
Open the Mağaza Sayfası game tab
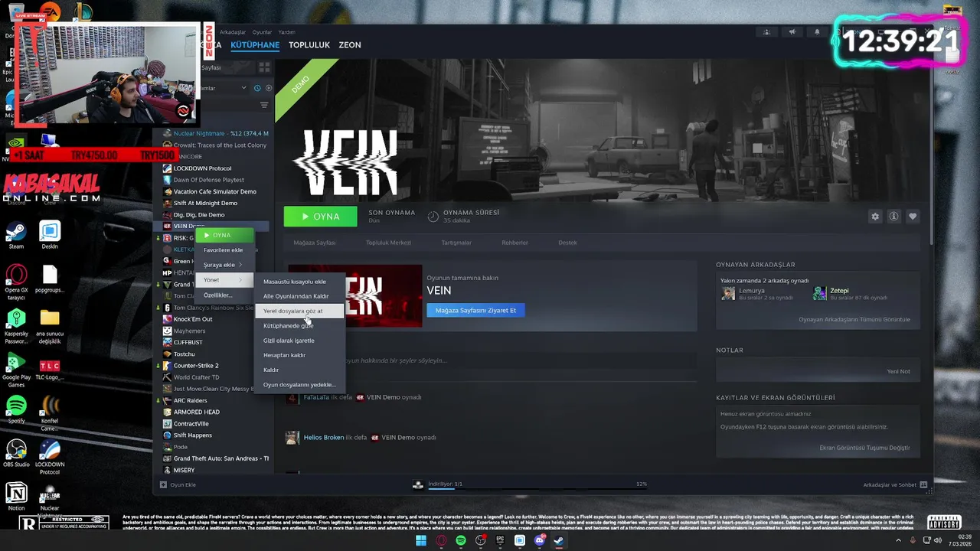[x=315, y=243]
